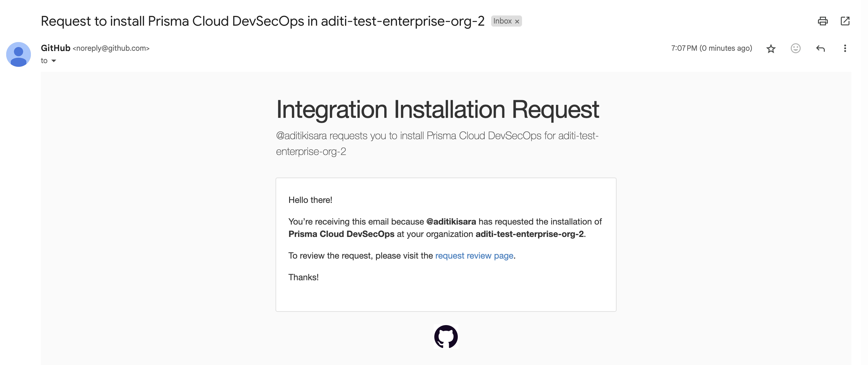This screenshot has height=365, width=868.
Task: Click the Inbox label text
Action: tap(502, 21)
